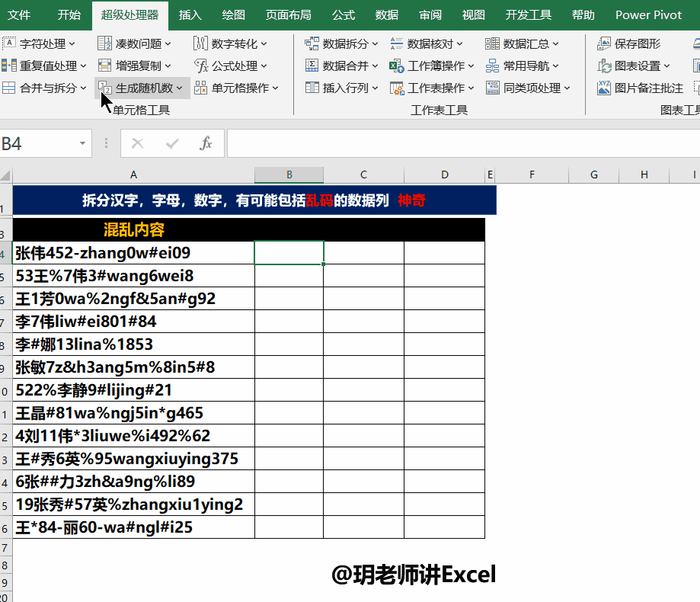Expand the 同类项处理 dropdown arrow
The width and height of the screenshot is (700, 602).
567,88
